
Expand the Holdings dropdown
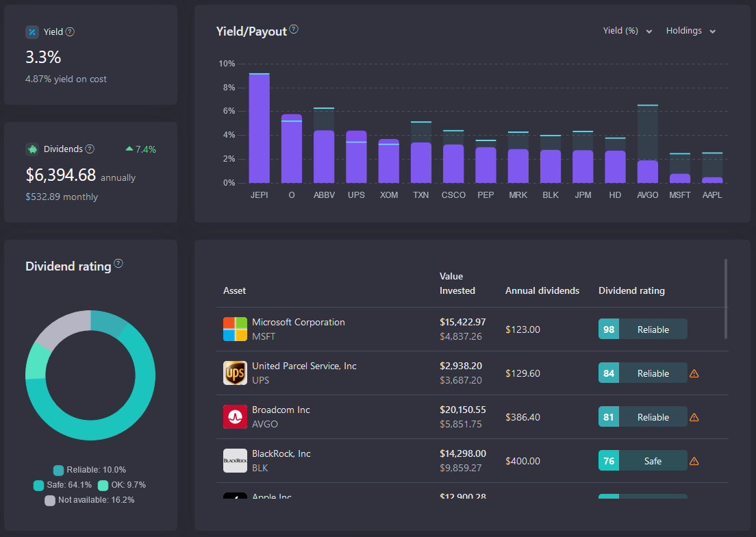point(691,31)
